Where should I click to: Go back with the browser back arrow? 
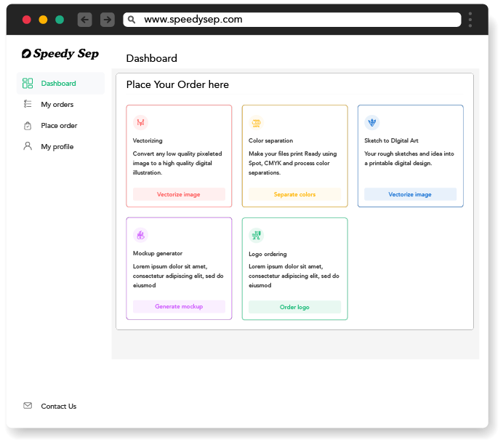coord(85,20)
